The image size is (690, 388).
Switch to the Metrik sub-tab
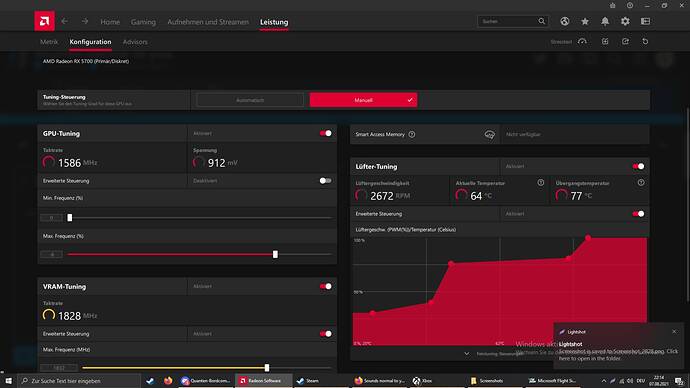(x=49, y=42)
